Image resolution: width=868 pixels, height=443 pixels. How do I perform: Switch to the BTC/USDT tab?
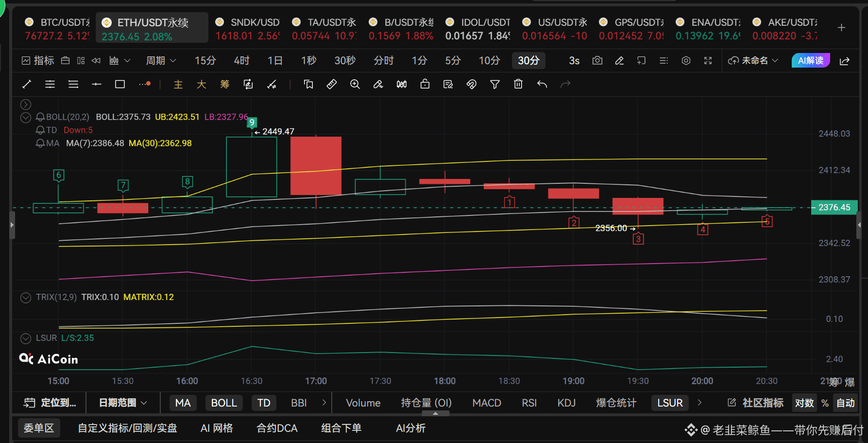[x=57, y=29]
